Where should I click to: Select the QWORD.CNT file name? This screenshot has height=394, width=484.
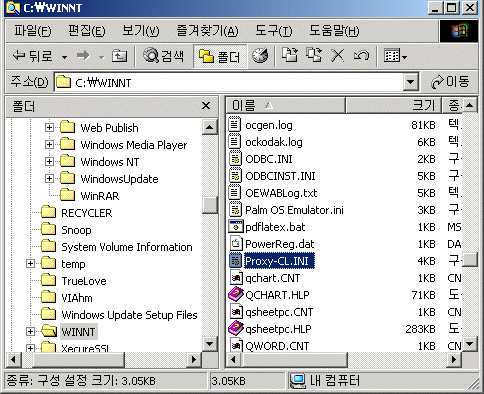277,346
